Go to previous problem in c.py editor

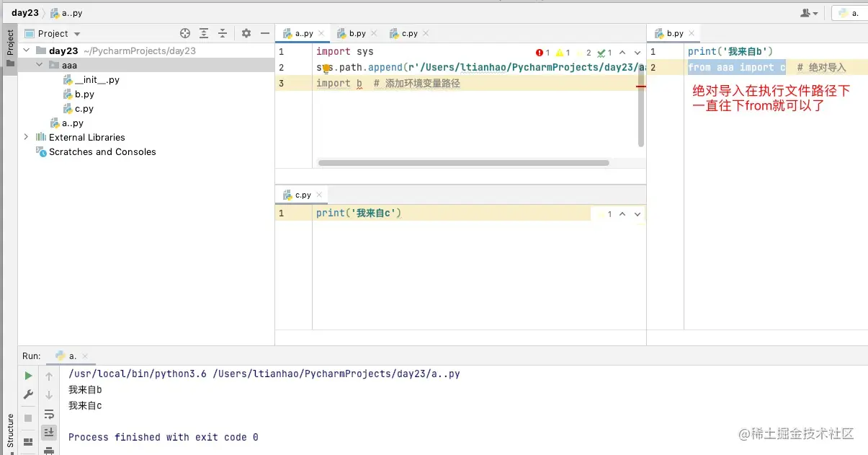(x=622, y=214)
